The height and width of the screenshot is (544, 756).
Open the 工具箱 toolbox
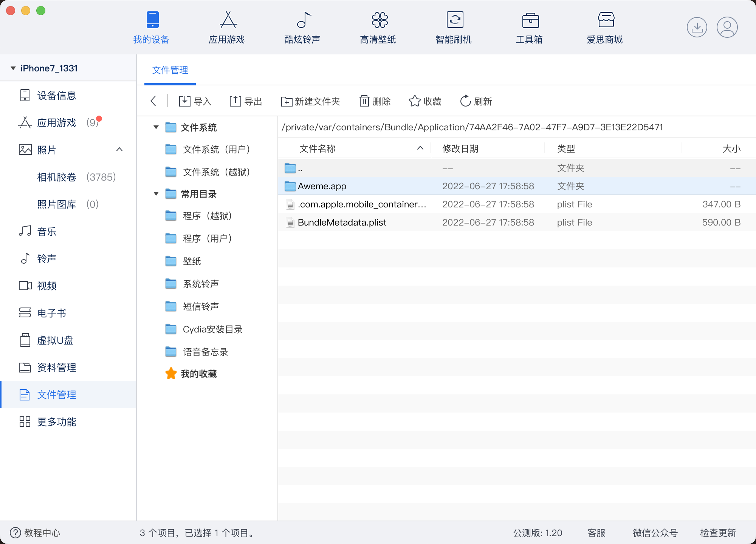click(x=529, y=28)
